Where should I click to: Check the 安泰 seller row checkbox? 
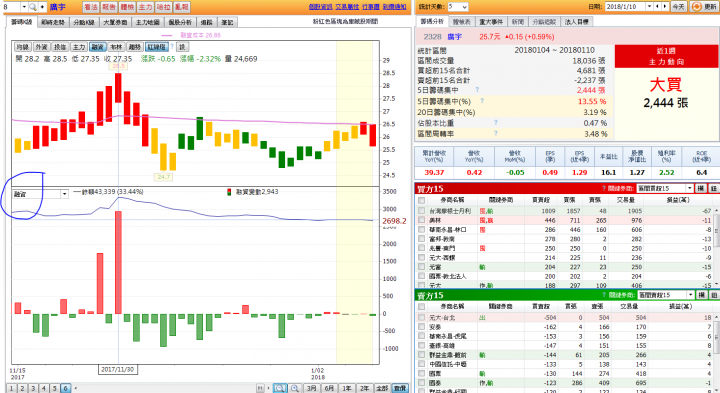tap(422, 327)
